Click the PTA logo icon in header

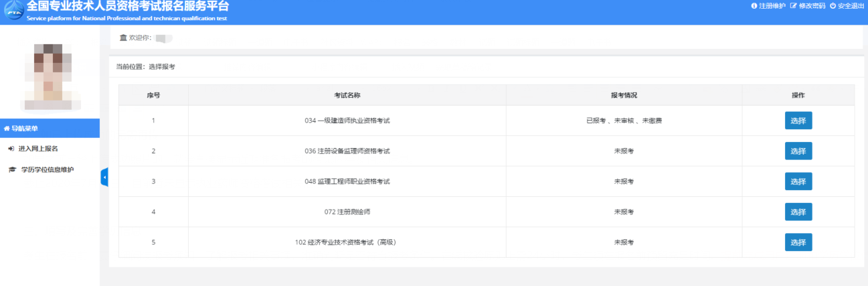[13, 11]
